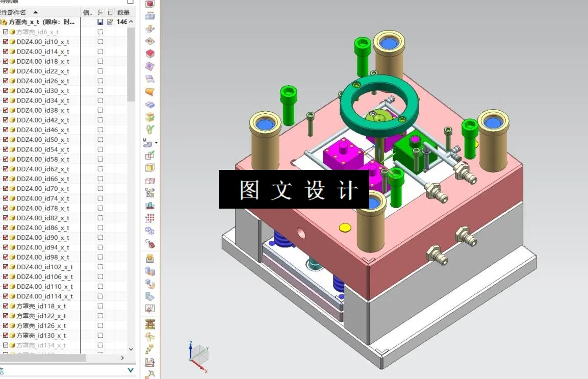Screen dimensions: 588x379
Task: Collapse the root 方罩壳_x_t assembly node
Action: pyautogui.click(x=3, y=21)
